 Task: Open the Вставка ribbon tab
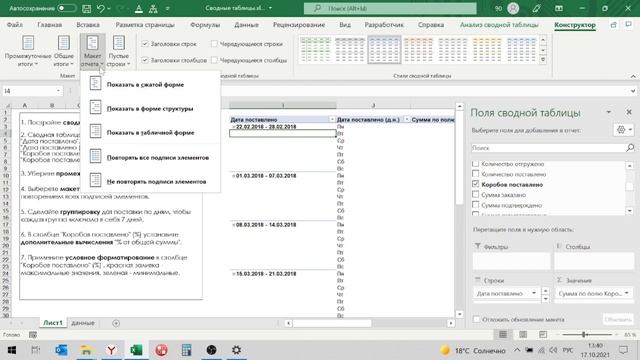pos(88,25)
